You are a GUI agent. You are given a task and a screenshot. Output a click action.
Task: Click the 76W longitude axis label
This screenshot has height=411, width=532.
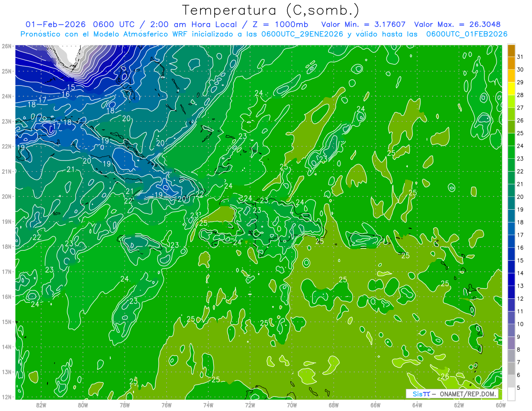point(167,405)
